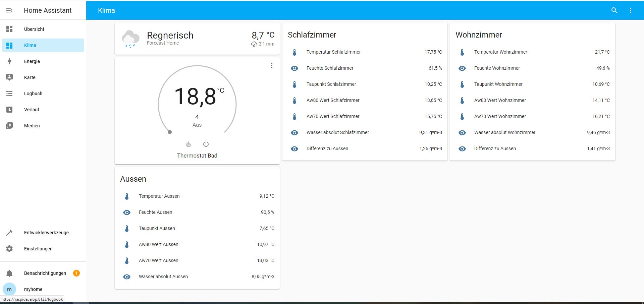Open Benachrichtigungen panel
This screenshot has height=304, width=644.
(x=43, y=273)
